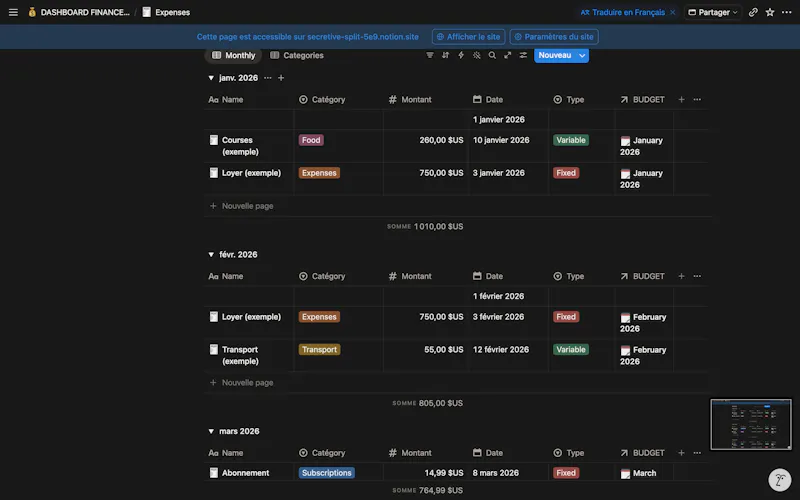
Task: Open Name column header in févr. table
Action: (x=226, y=276)
